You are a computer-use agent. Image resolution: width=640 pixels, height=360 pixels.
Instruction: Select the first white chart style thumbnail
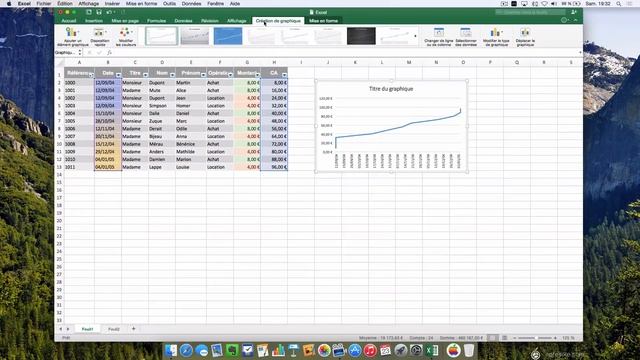(161, 36)
